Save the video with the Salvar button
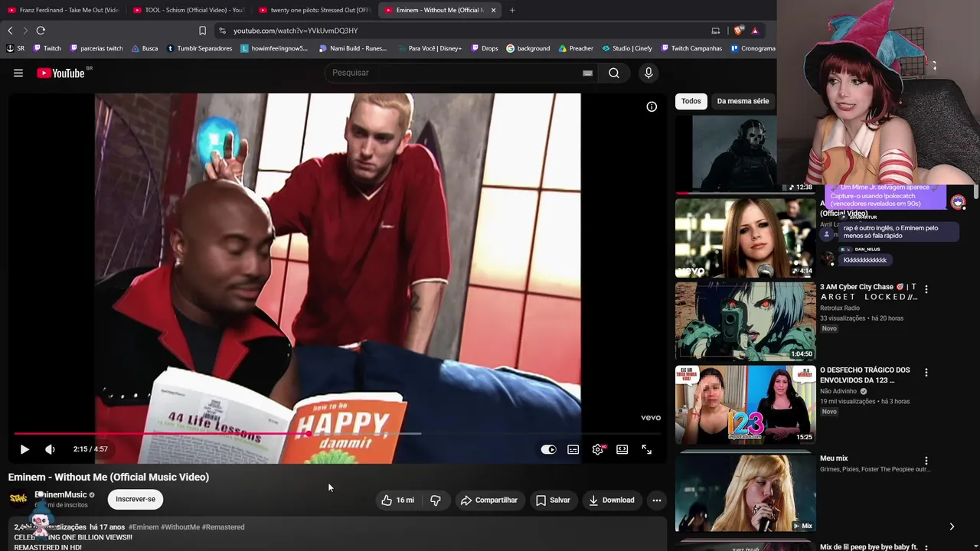This screenshot has height=551, width=980. (x=553, y=500)
